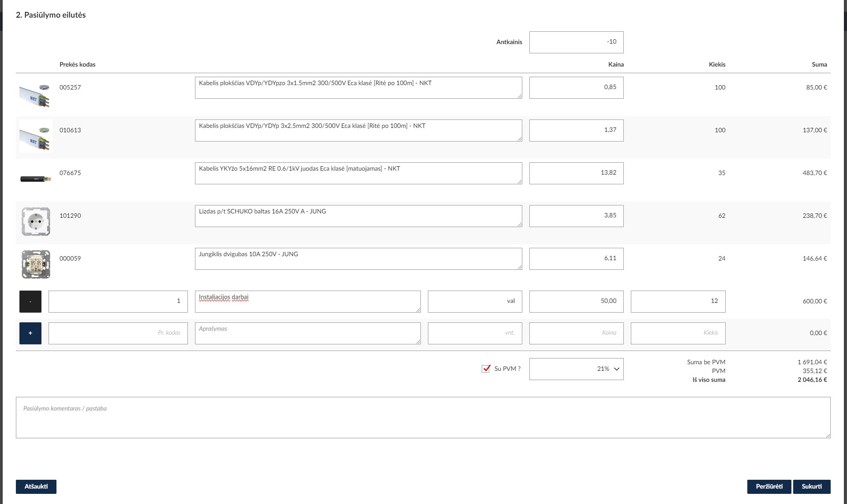Viewport: 847px width, 504px height.
Task: Click the plus add-row button
Action: (30, 333)
